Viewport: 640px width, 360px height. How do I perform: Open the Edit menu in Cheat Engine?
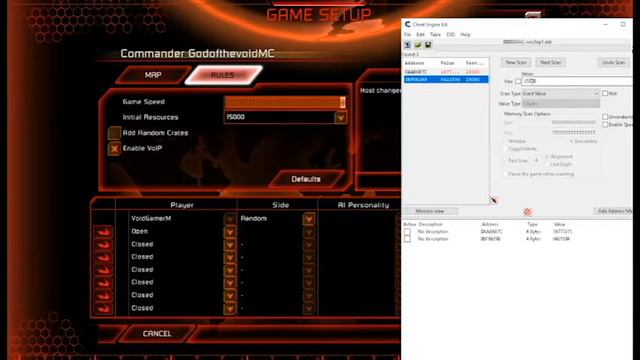click(420, 35)
